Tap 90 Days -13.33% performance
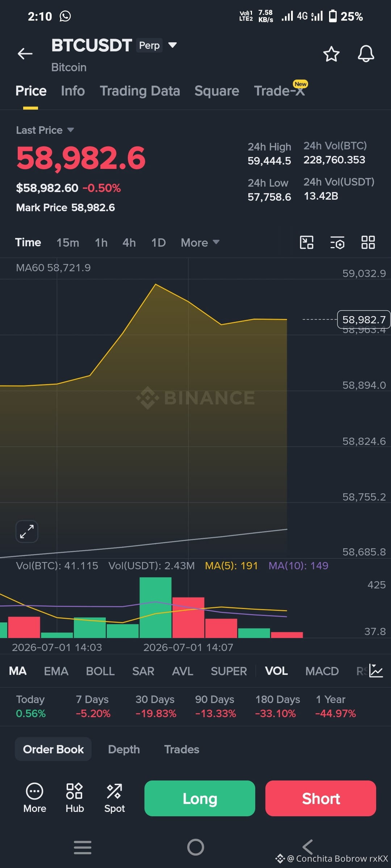The height and width of the screenshot is (868, 391). point(215,706)
